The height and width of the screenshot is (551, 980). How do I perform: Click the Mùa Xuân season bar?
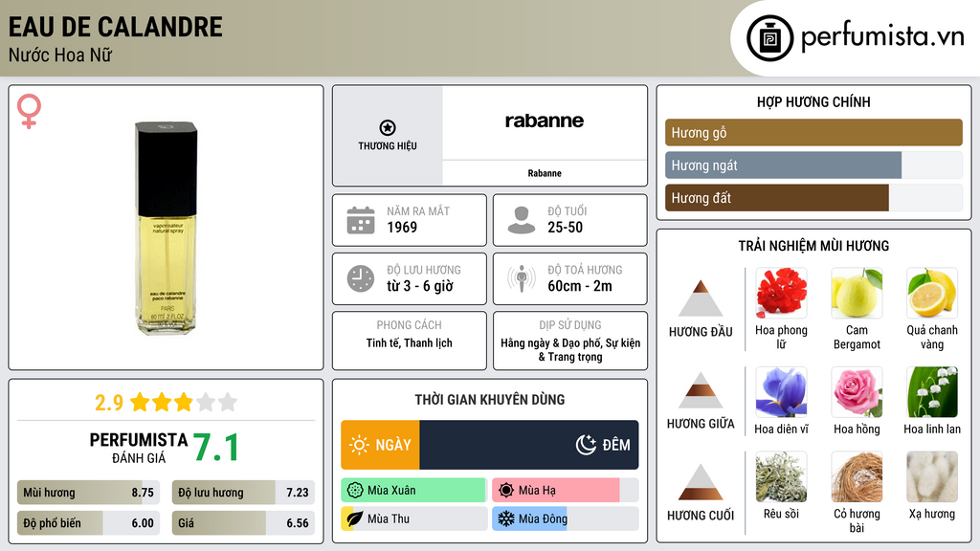coord(413,491)
